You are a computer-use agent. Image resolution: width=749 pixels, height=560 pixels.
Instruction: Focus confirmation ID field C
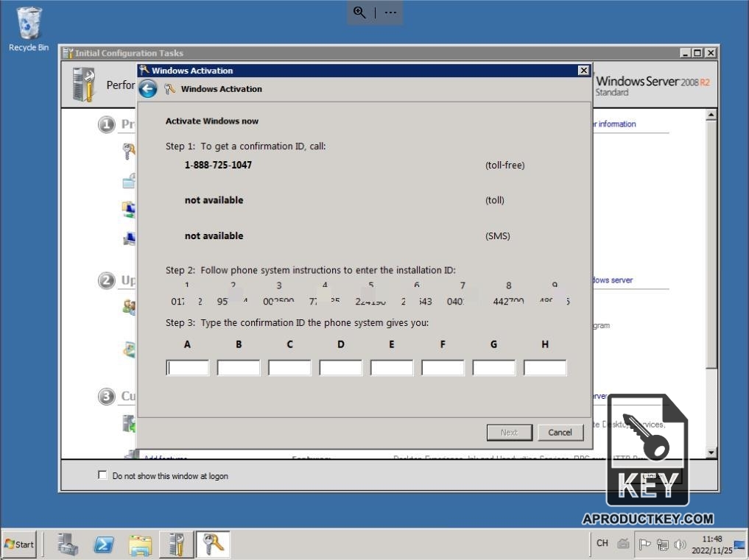[289, 368]
